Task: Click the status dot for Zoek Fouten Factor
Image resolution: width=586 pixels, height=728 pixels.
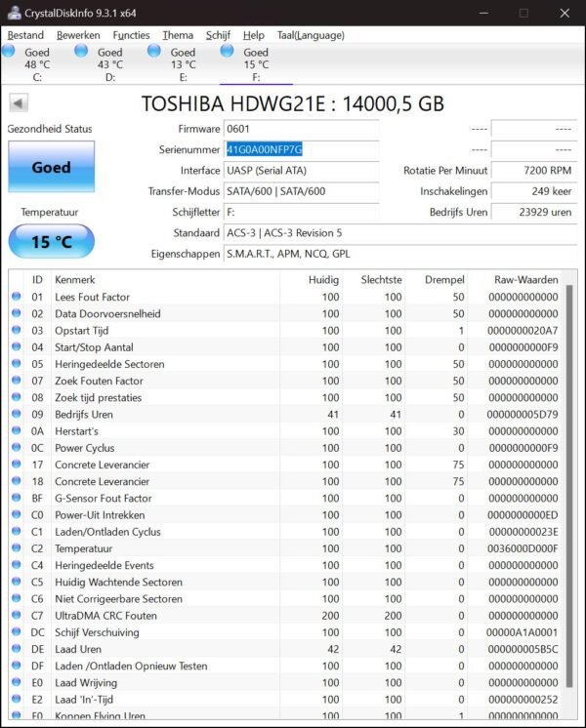Action: (x=17, y=380)
